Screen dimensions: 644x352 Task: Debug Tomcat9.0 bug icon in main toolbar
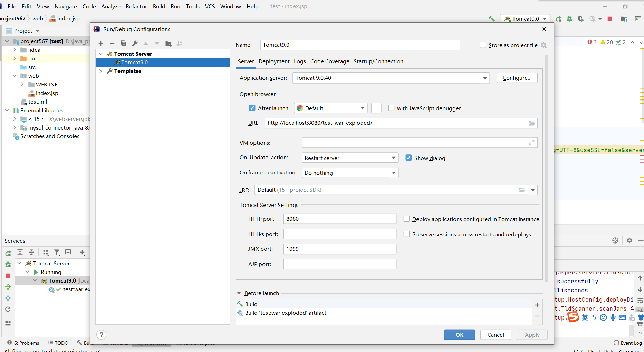pyautogui.click(x=569, y=19)
